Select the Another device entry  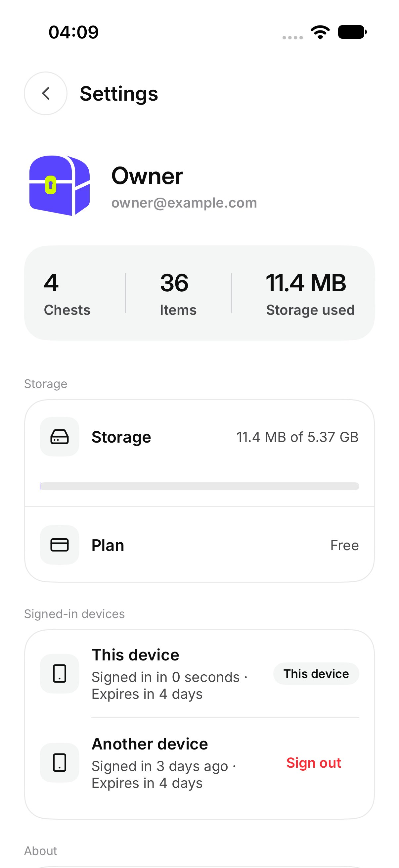coord(199,762)
